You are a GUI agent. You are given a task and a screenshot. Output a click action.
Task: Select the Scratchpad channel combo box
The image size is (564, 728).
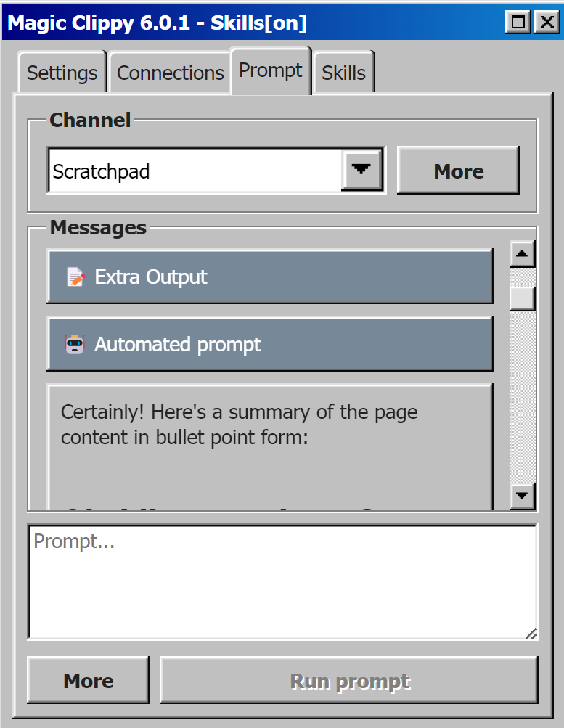point(216,171)
